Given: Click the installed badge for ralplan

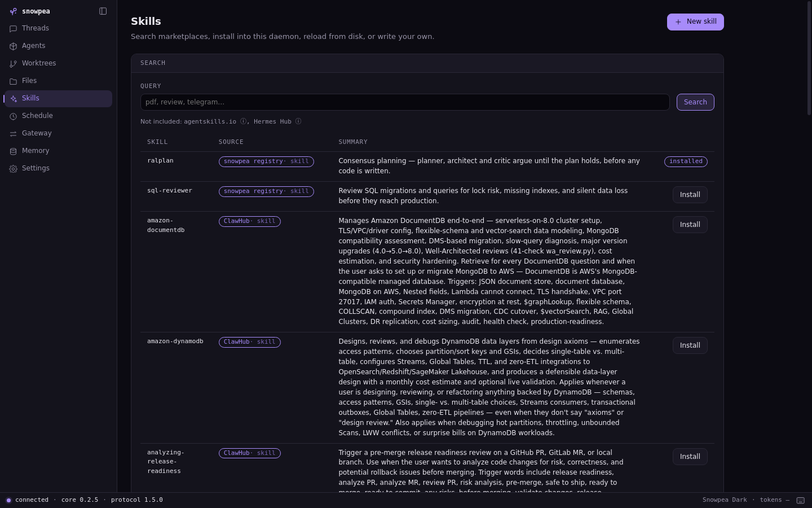Looking at the screenshot, I should [686, 161].
